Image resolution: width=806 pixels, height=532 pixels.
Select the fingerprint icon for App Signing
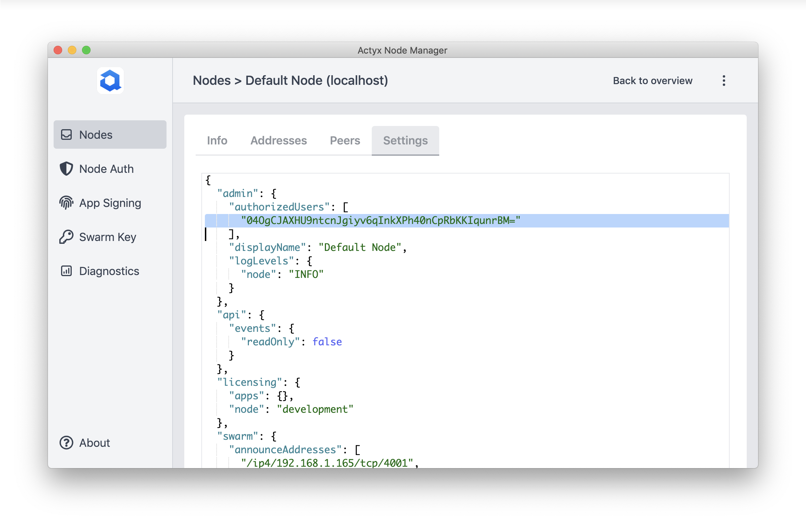click(66, 203)
